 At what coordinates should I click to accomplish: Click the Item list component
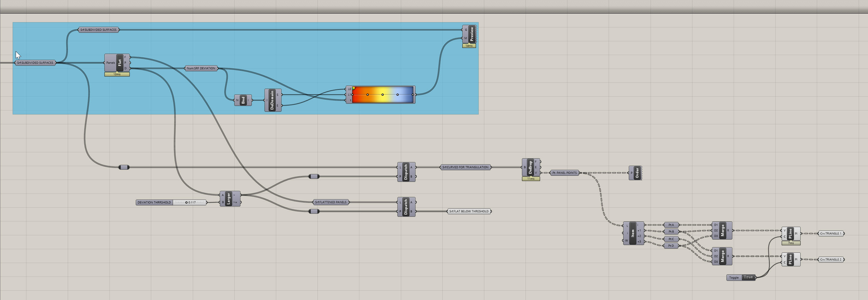(x=632, y=233)
